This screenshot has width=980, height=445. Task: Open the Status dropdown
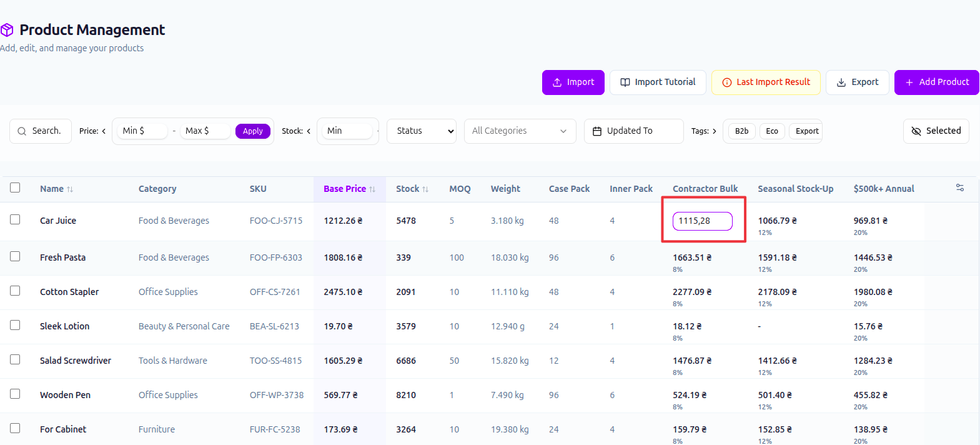click(x=422, y=131)
